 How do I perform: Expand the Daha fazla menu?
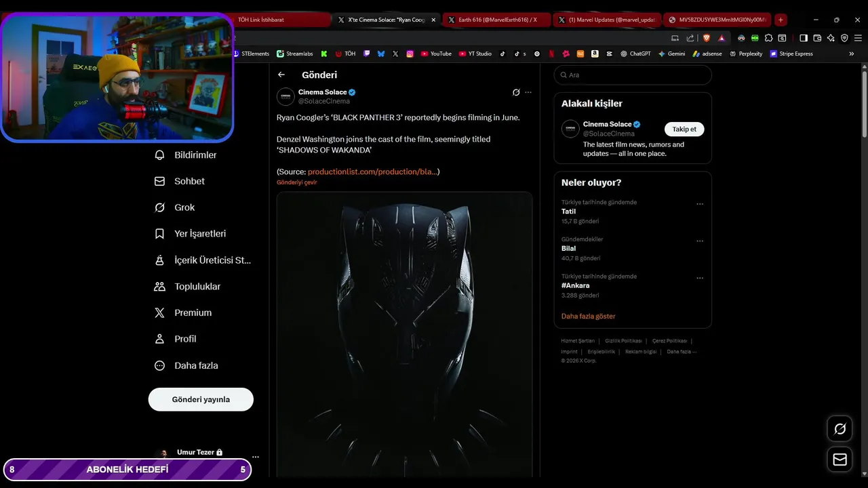coord(186,365)
